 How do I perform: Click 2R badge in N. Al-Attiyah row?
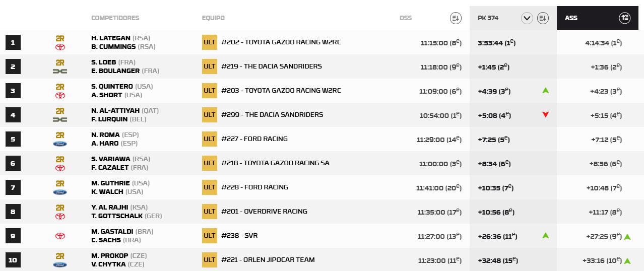[x=60, y=111]
